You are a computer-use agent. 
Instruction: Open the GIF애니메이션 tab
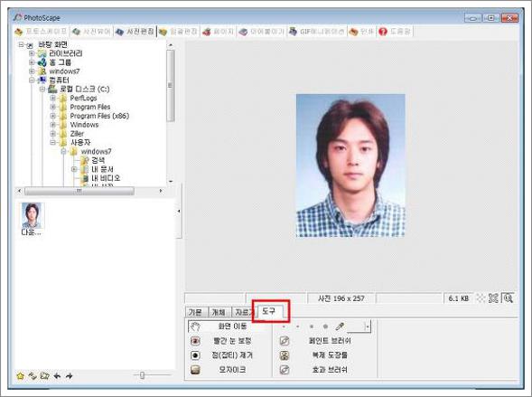point(316,32)
